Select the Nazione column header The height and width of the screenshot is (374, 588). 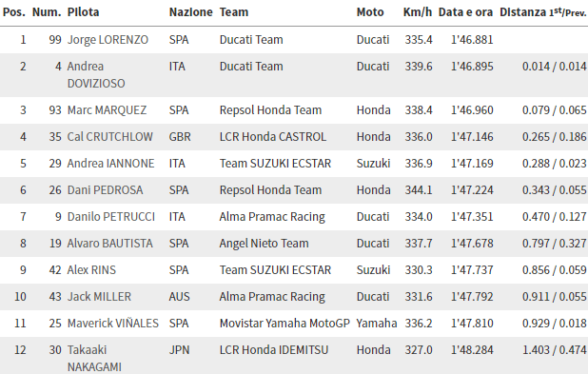tap(191, 12)
